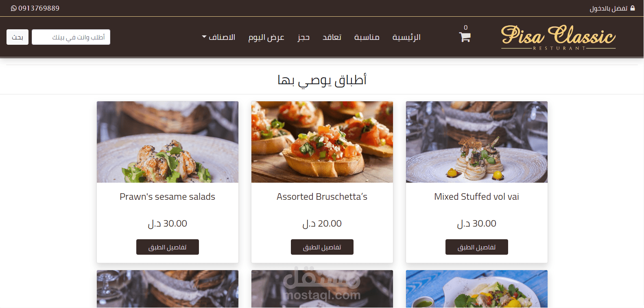Click the Pisa Classic restaurant logo
Viewport: 644px width, 308px height.
pos(558,37)
